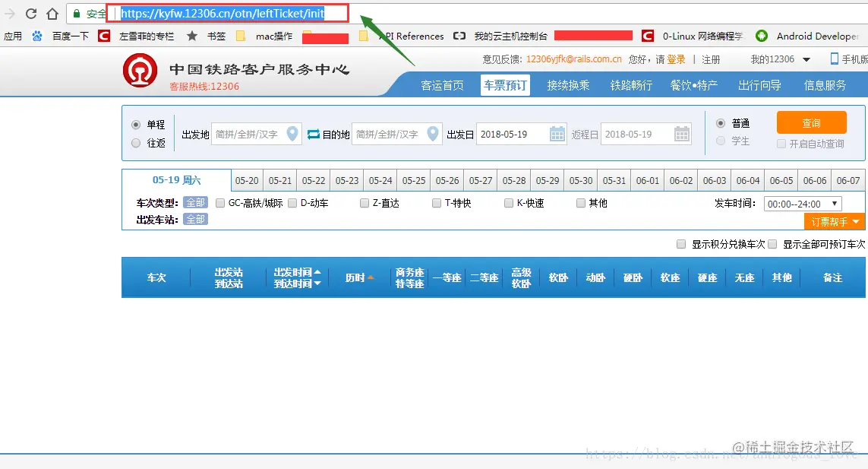This screenshot has width=868, height=469.
Task: Check the T-特快 filter
Action: click(x=436, y=203)
